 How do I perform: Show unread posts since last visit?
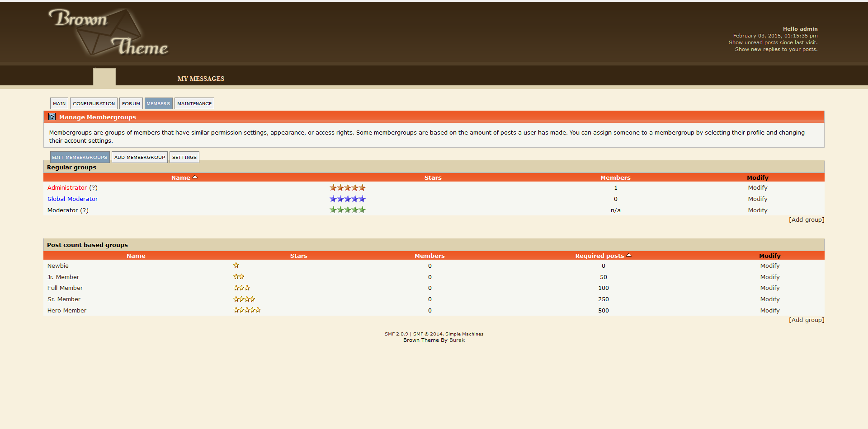(x=773, y=42)
